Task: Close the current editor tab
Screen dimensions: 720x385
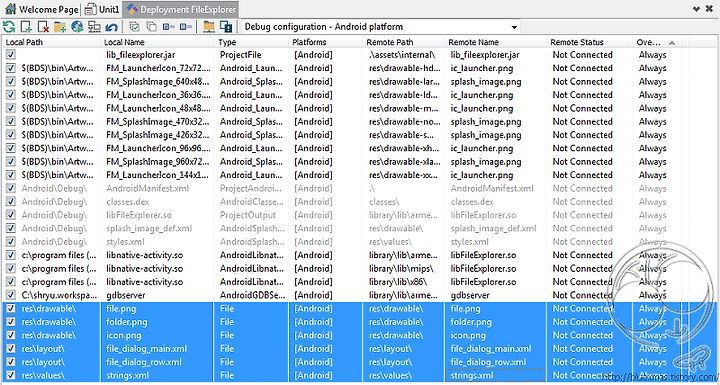Action: [x=710, y=9]
